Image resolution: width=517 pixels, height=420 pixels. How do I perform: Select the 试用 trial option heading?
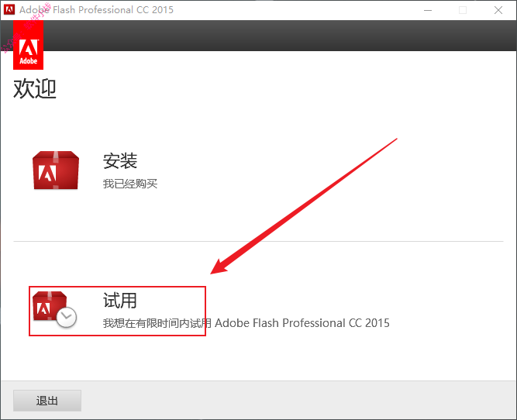point(120,301)
